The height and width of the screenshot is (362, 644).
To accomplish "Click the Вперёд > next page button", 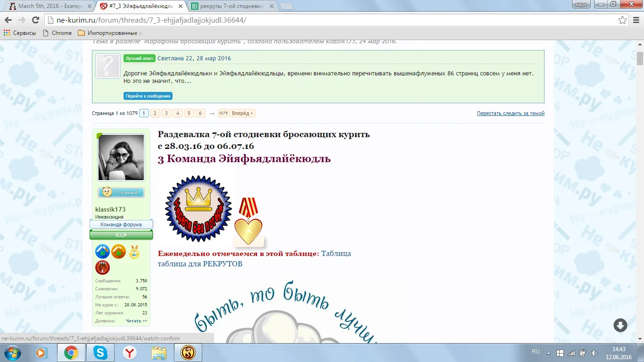I will [242, 113].
